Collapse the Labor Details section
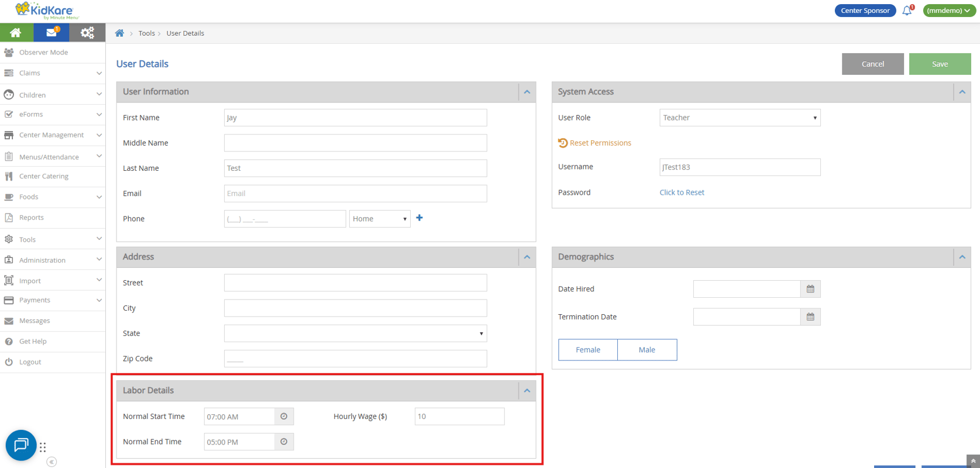 tap(527, 391)
